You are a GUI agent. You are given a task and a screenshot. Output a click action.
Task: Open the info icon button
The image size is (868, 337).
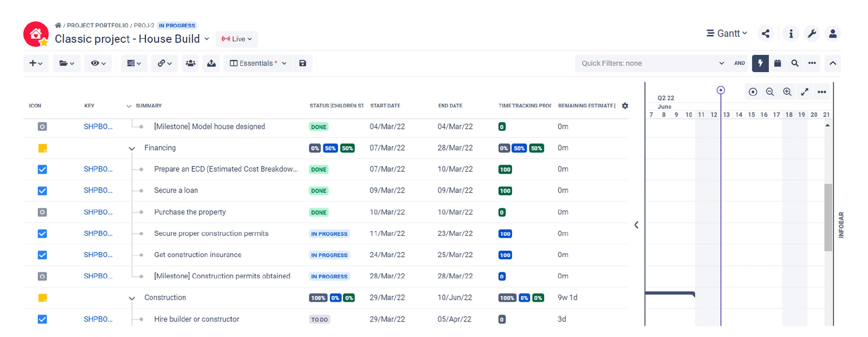coord(791,34)
